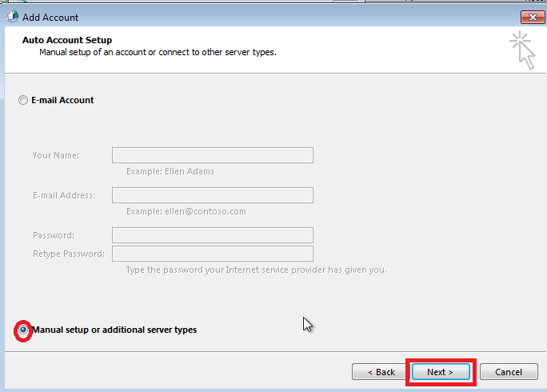Click the Add Account globe icon in title bar
The image size is (547, 392).
(12, 17)
